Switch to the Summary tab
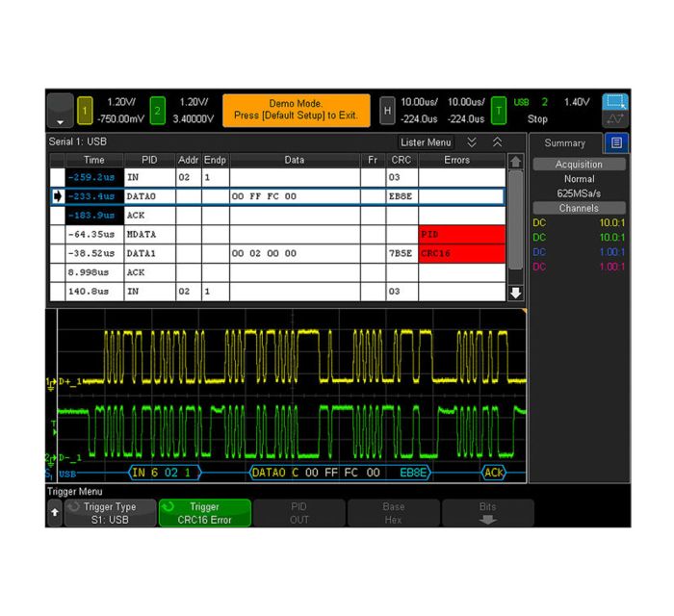 coord(565,143)
